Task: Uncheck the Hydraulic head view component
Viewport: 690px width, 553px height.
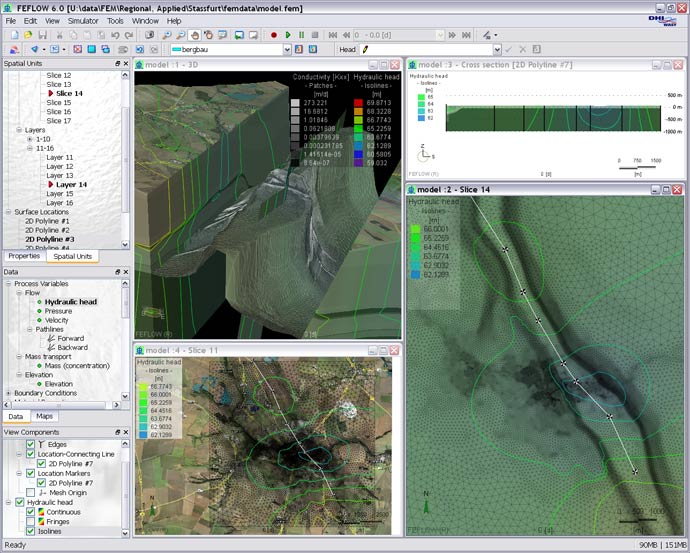Action: coord(20,502)
